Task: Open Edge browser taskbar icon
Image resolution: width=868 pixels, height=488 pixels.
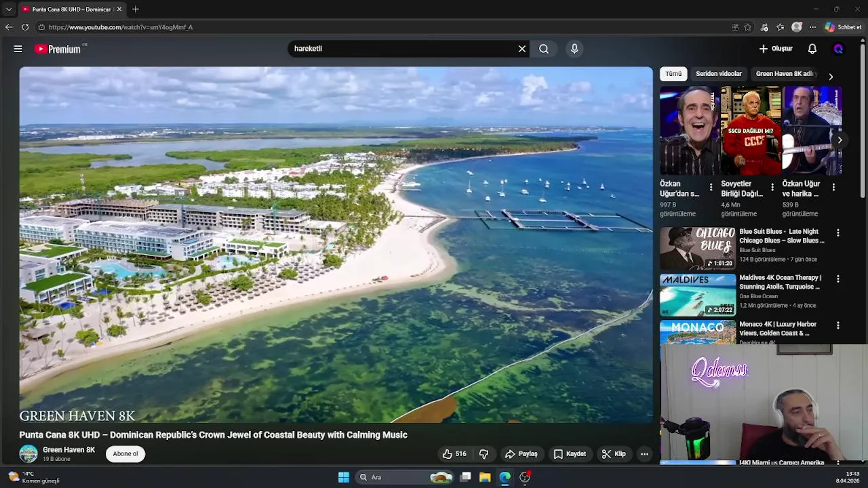Action: pyautogui.click(x=505, y=477)
